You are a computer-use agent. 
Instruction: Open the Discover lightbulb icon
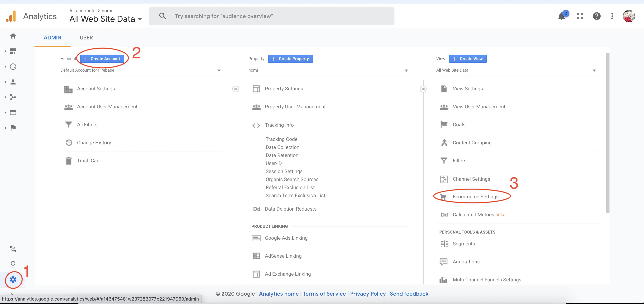pos(13,264)
